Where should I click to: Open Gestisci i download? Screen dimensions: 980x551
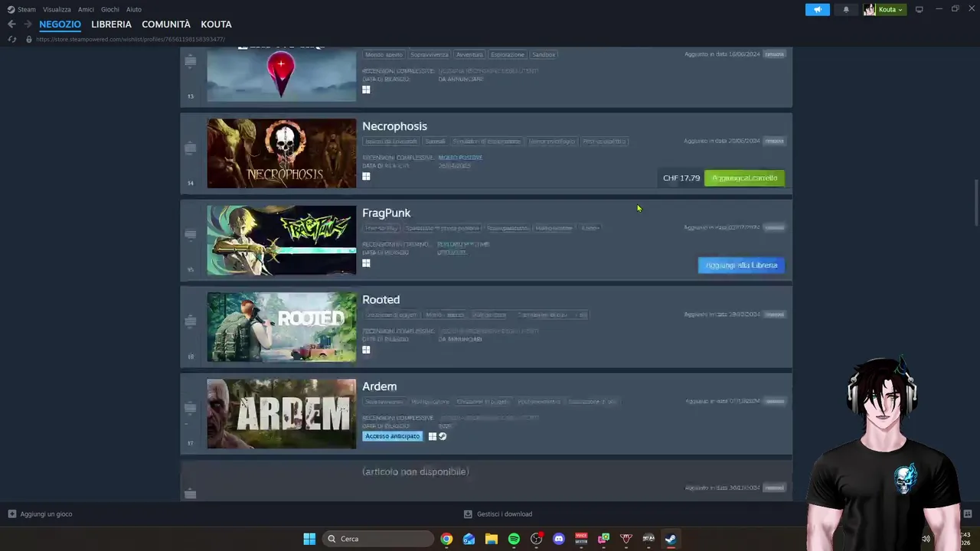(505, 514)
